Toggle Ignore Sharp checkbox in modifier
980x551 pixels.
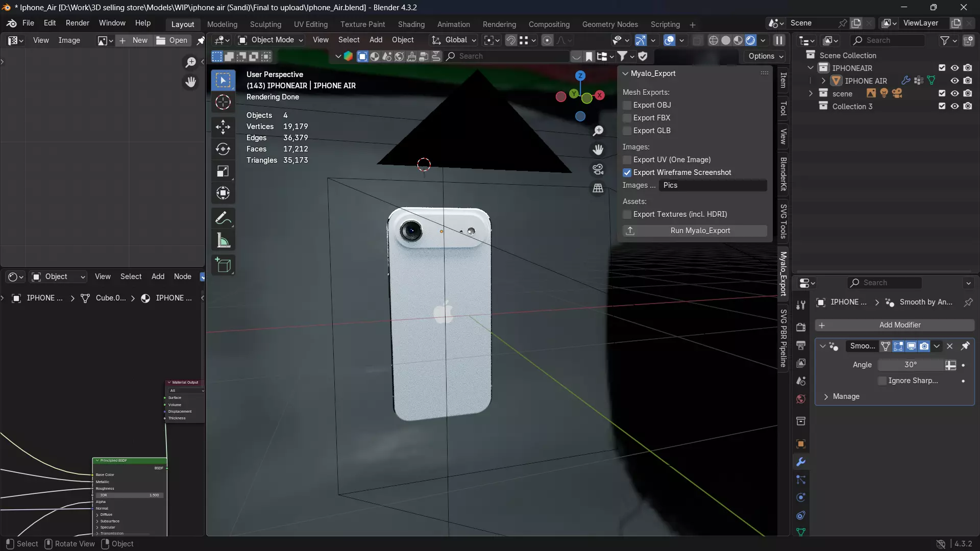882,381
